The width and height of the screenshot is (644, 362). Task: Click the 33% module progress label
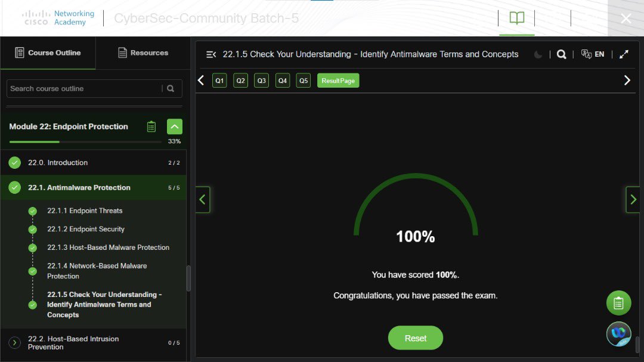[x=174, y=141]
